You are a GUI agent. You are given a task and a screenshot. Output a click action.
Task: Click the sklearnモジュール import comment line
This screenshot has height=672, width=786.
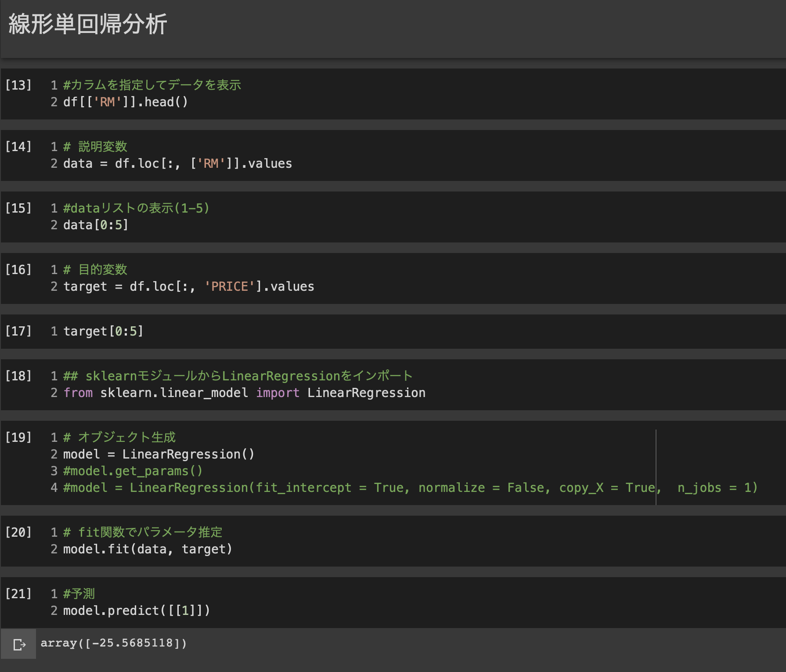tap(238, 376)
